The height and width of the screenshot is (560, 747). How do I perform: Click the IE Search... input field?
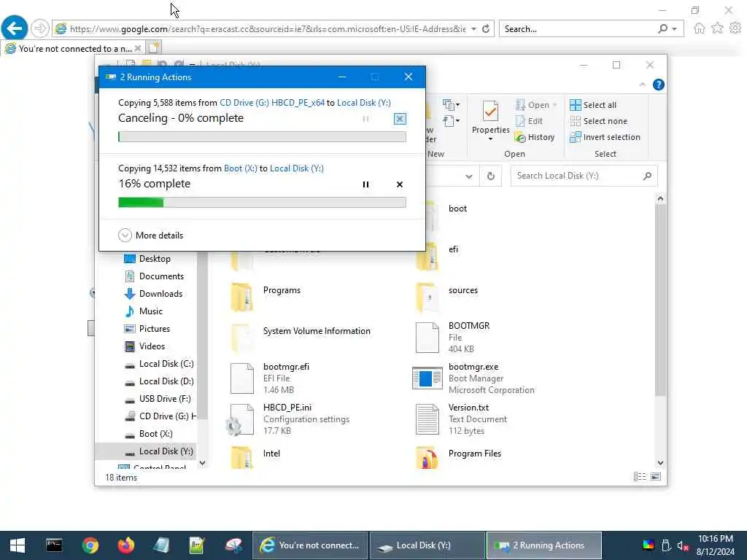coord(578,29)
